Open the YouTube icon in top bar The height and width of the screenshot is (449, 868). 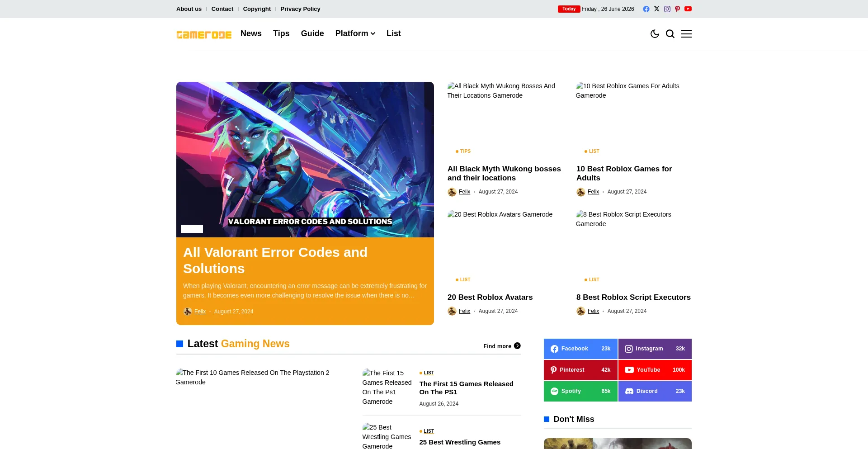pyautogui.click(x=688, y=9)
